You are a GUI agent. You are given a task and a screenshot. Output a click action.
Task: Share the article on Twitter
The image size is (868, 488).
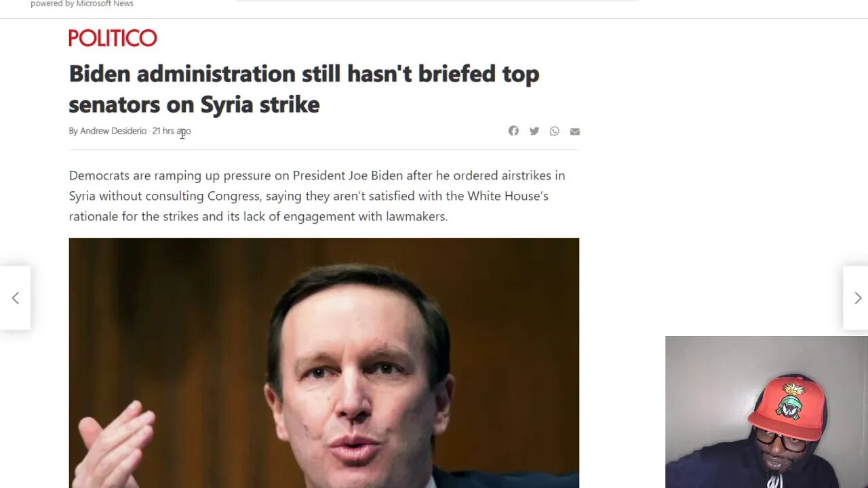(x=534, y=131)
